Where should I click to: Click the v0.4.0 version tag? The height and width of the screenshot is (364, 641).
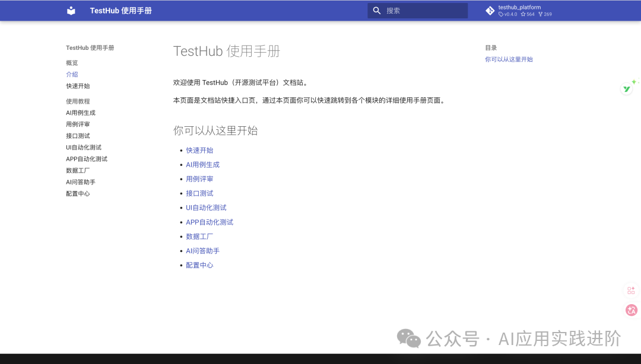pos(507,14)
